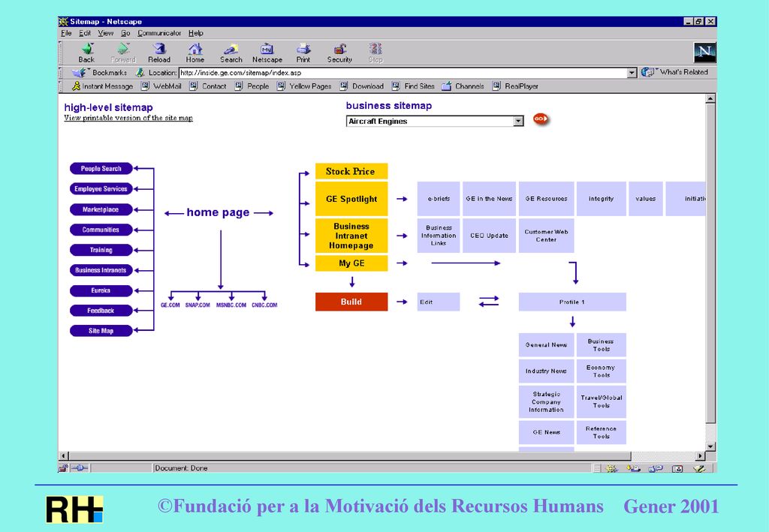The height and width of the screenshot is (532, 769).
Task: Follow the CNBC.COM link
Action: (x=264, y=305)
